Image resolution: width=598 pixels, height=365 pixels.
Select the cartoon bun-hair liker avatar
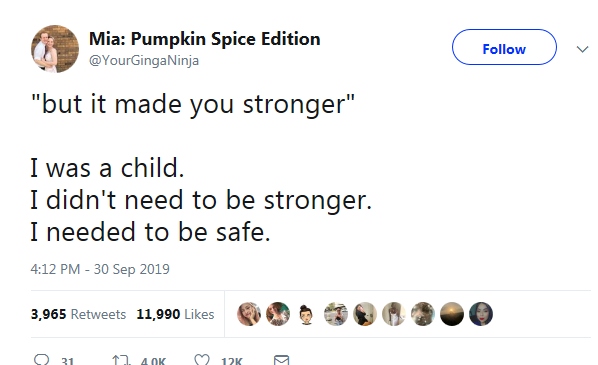click(x=306, y=314)
